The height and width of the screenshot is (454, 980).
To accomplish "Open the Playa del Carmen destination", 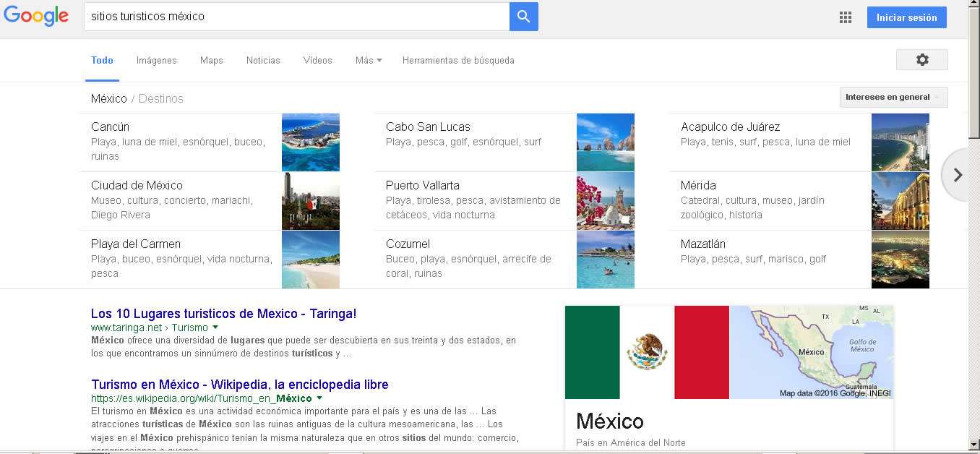I will tap(136, 244).
